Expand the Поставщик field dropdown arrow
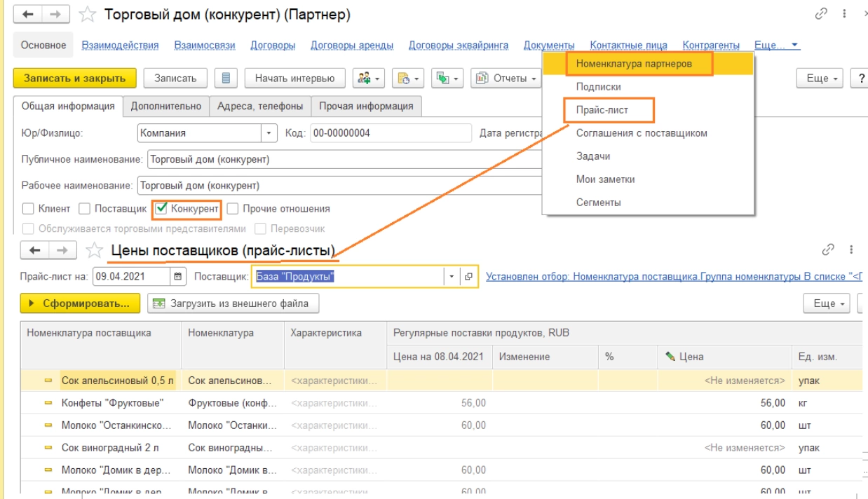868x499 pixels. click(452, 276)
